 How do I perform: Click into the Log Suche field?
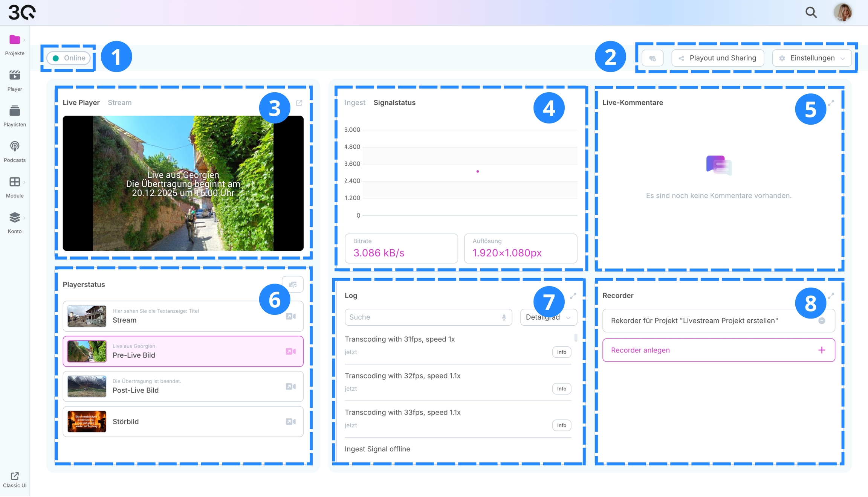pyautogui.click(x=421, y=317)
